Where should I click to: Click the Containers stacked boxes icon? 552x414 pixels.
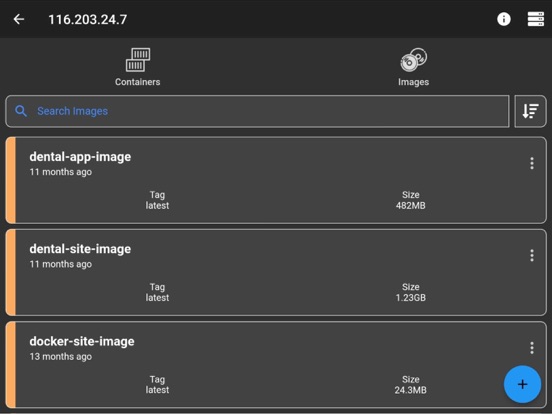click(x=138, y=60)
